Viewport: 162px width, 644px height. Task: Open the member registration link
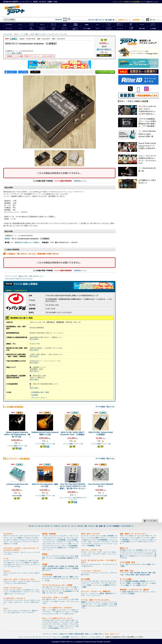tap(136, 20)
